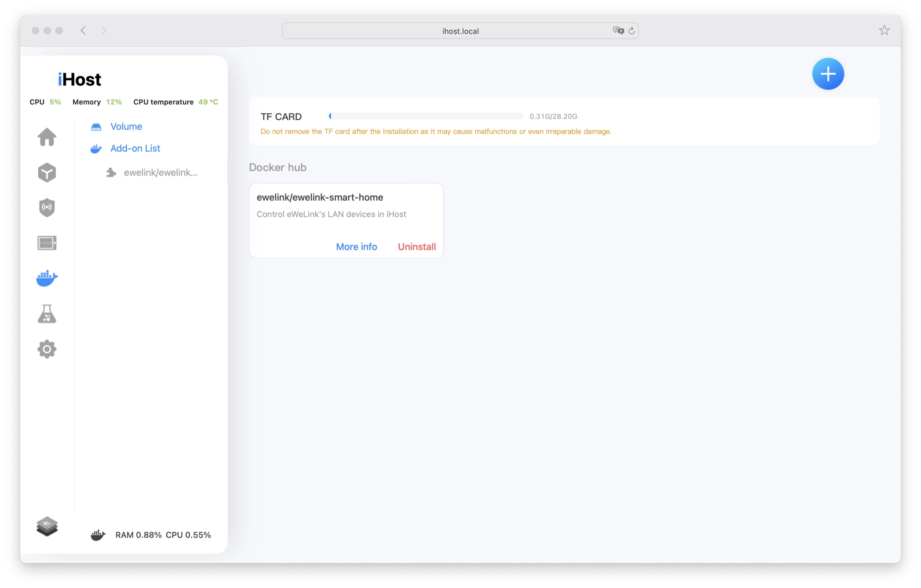Click the Memory 12% status value
The image size is (921, 588).
114,102
